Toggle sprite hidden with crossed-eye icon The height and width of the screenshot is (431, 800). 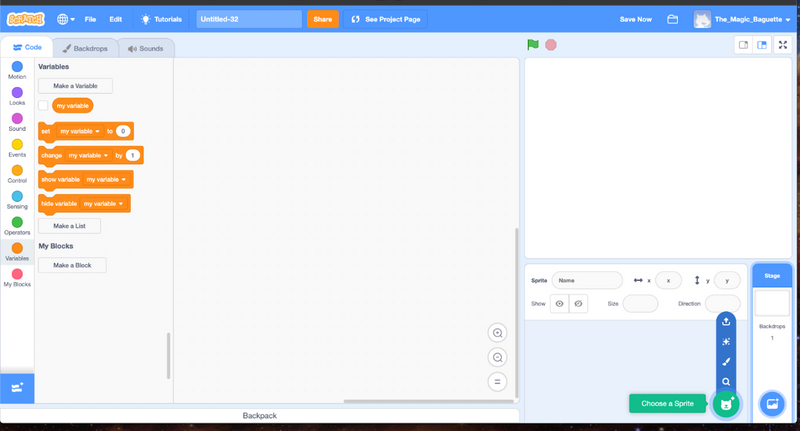[578, 303]
